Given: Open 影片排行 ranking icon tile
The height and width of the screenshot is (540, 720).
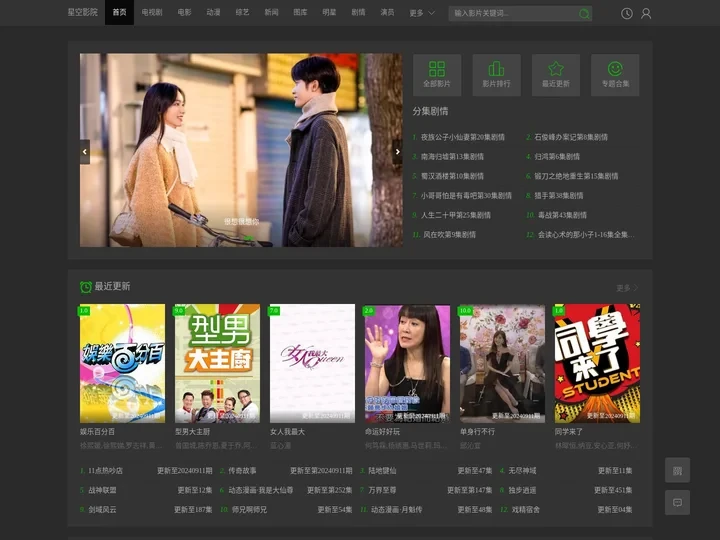Looking at the screenshot, I should coord(496,75).
